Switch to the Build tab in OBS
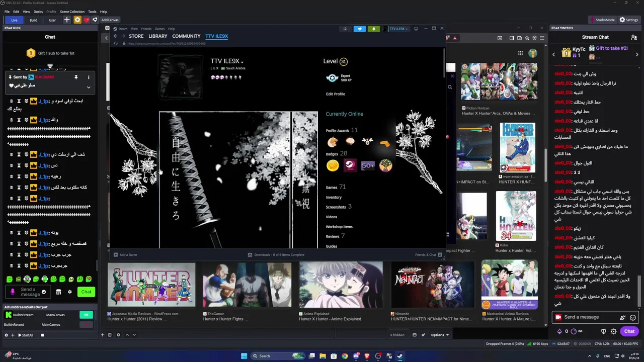Viewport: 644px width, 362px height. pos(33,20)
